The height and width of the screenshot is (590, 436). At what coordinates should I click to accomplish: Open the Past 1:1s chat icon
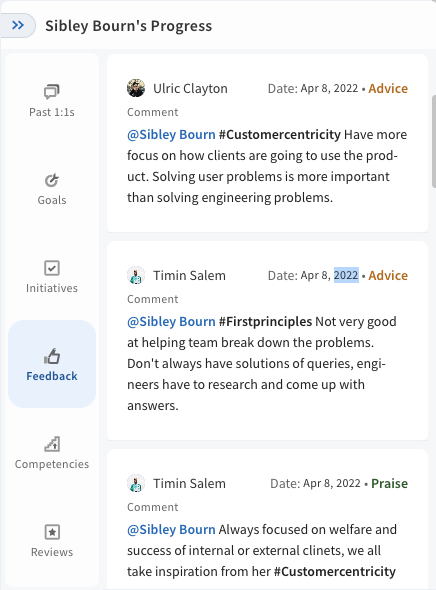tap(52, 91)
